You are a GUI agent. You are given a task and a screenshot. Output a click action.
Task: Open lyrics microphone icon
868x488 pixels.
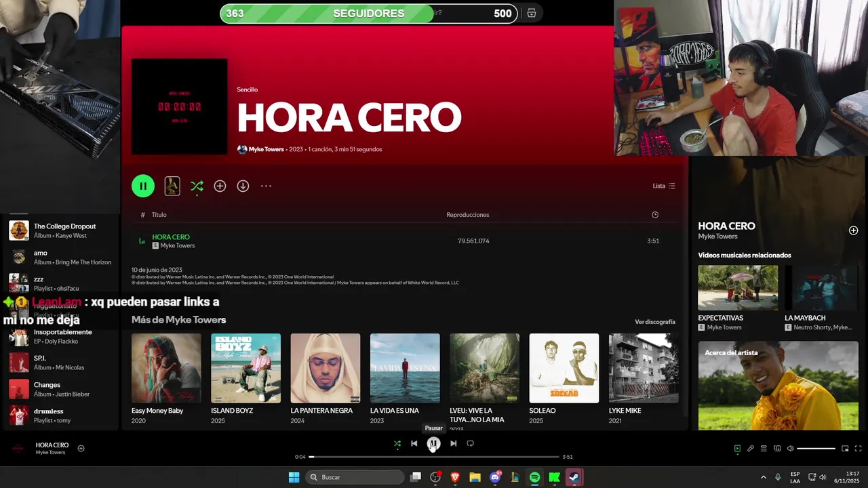point(751,449)
